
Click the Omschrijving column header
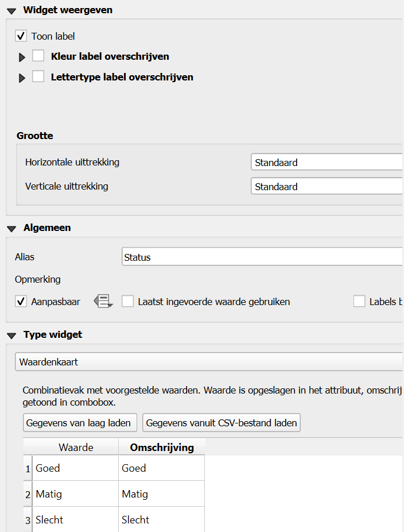(x=162, y=448)
